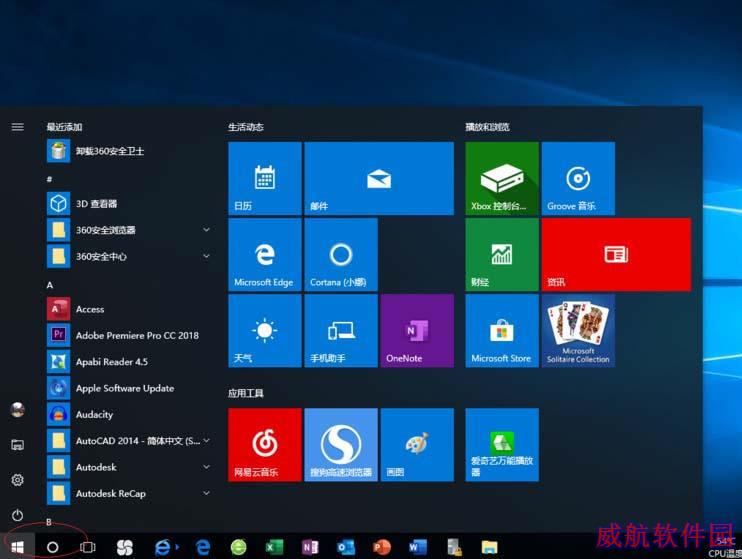Launch Audacity from the app list
742x559 pixels.
(x=129, y=414)
